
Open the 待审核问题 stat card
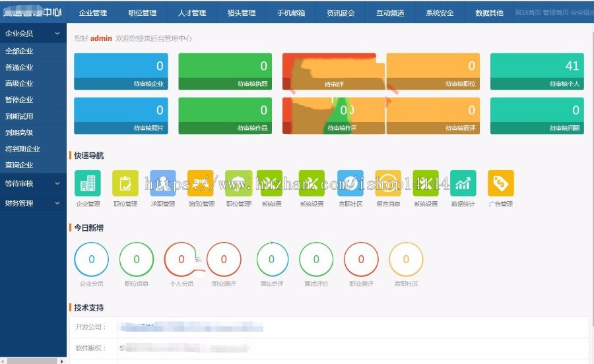pyautogui.click(x=537, y=115)
